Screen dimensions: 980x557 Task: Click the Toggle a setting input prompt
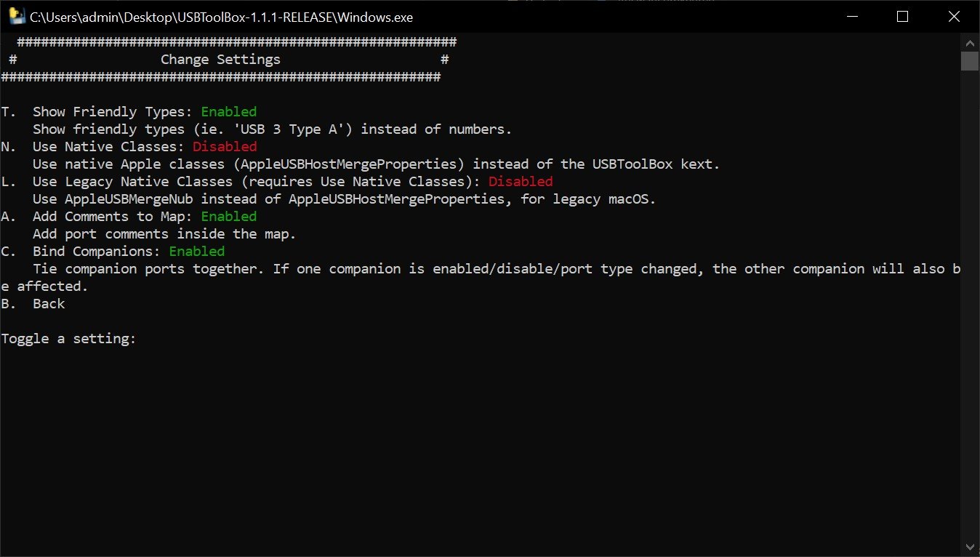click(69, 339)
